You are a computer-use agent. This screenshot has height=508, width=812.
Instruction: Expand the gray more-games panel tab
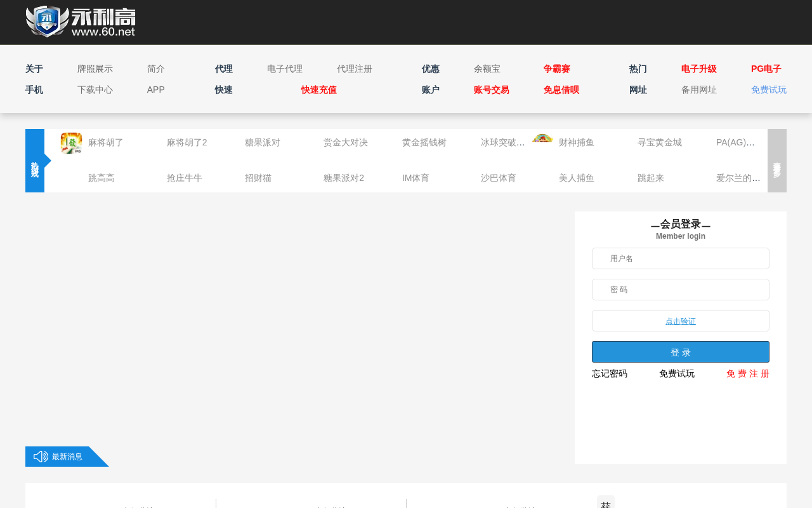tap(776, 161)
